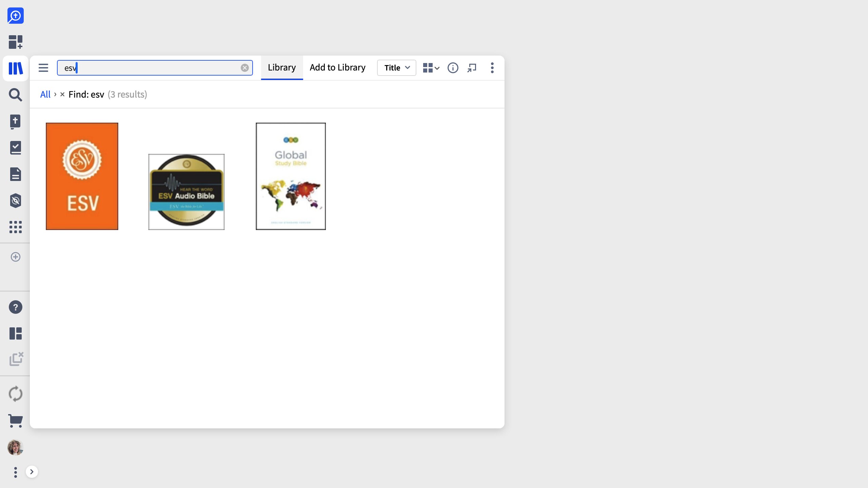Click the All breadcrumb link
The image size is (868, 488).
[x=45, y=94]
